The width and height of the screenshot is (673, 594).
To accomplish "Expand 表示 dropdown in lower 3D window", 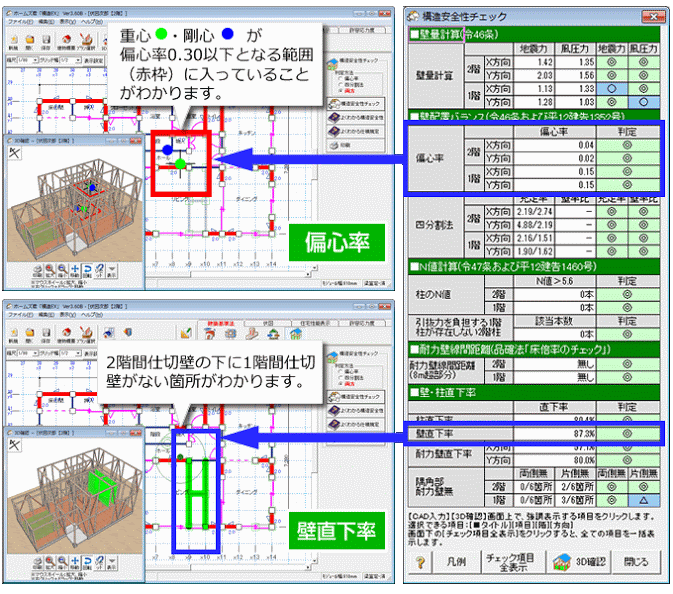I will (112, 562).
